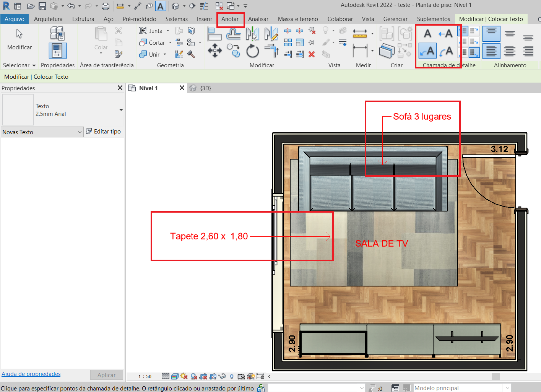Close the Nível 1 view tab
541x392 pixels.
(x=182, y=88)
